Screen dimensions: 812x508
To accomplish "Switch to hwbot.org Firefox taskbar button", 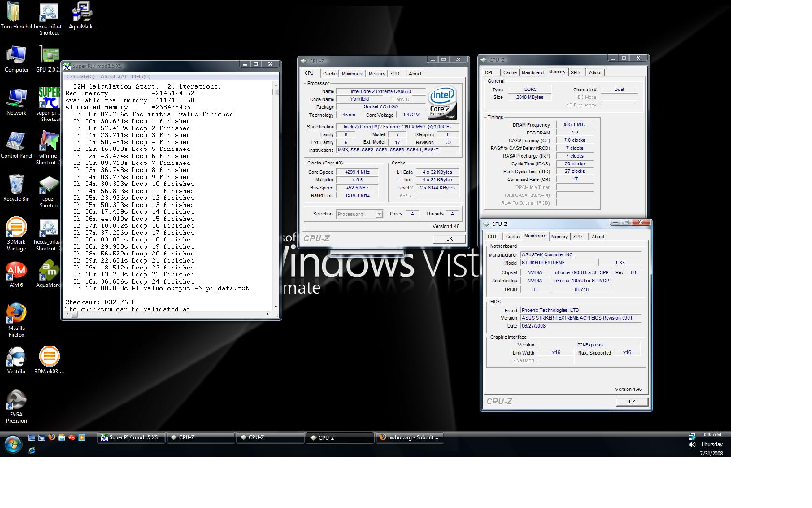I will tap(409, 438).
